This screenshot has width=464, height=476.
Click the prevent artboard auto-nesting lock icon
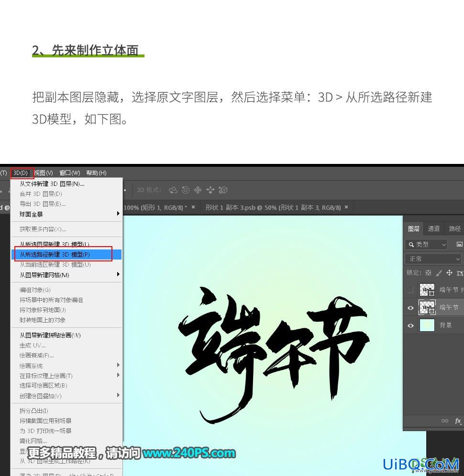460,273
